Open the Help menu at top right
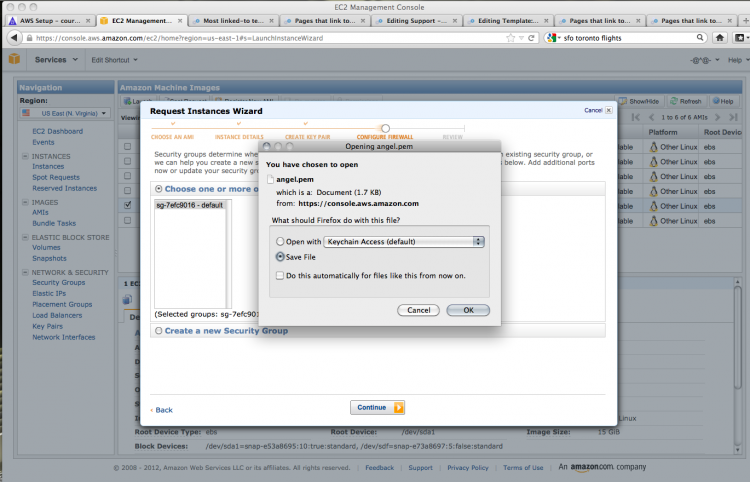 coord(737,60)
